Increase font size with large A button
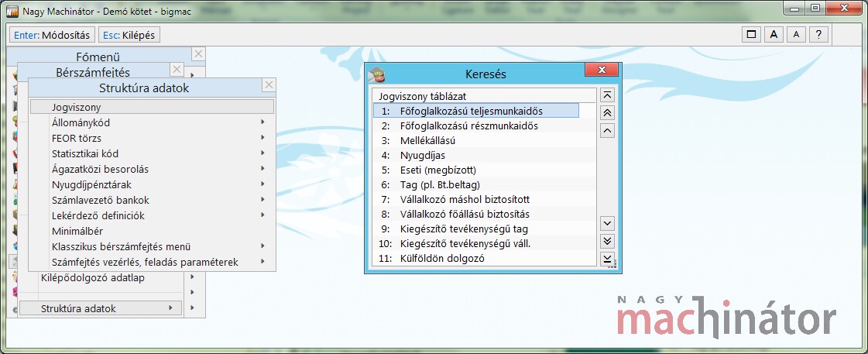This screenshot has width=868, height=354. (x=774, y=34)
